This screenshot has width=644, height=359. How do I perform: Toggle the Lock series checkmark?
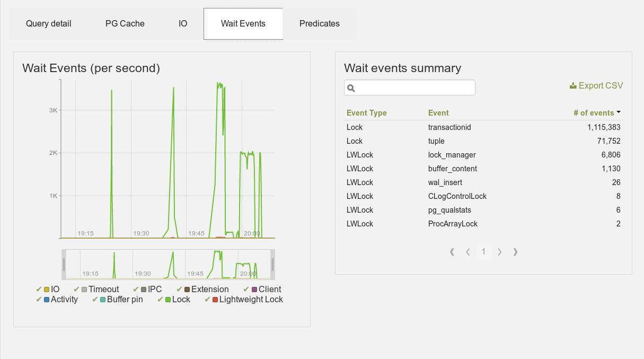pos(161,300)
